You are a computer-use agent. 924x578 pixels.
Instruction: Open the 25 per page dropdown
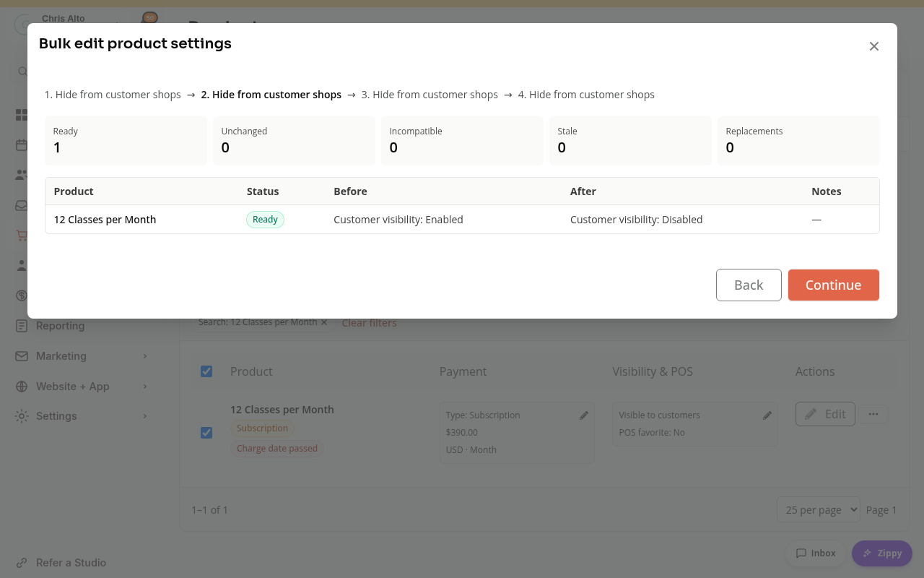[x=819, y=509]
